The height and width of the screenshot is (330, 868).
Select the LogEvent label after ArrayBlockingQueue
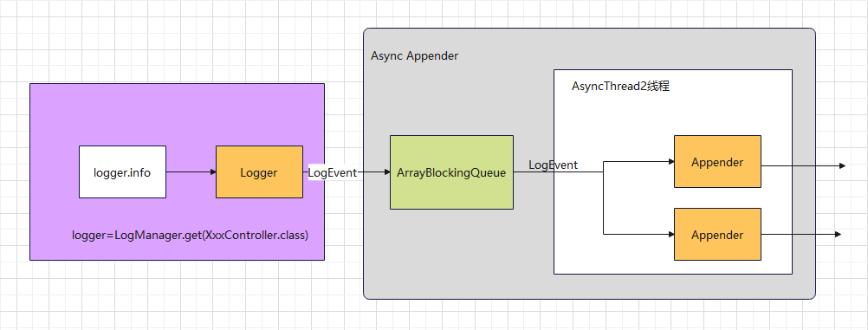[553, 165]
